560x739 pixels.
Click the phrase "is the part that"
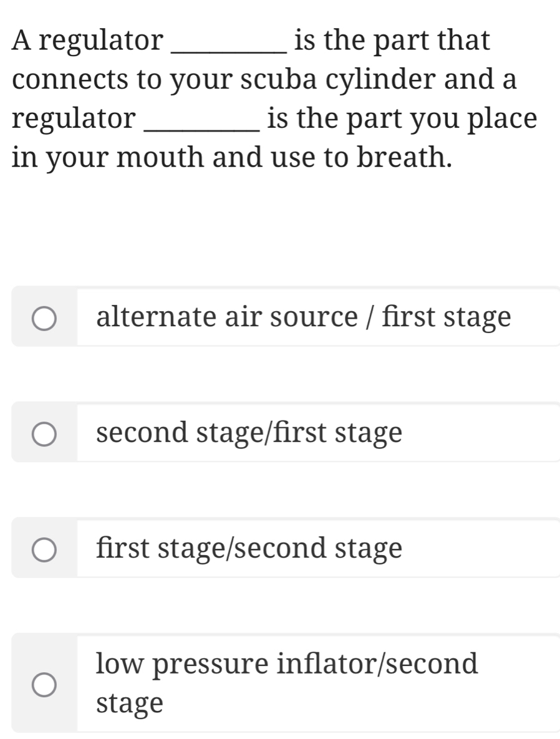[392, 42]
